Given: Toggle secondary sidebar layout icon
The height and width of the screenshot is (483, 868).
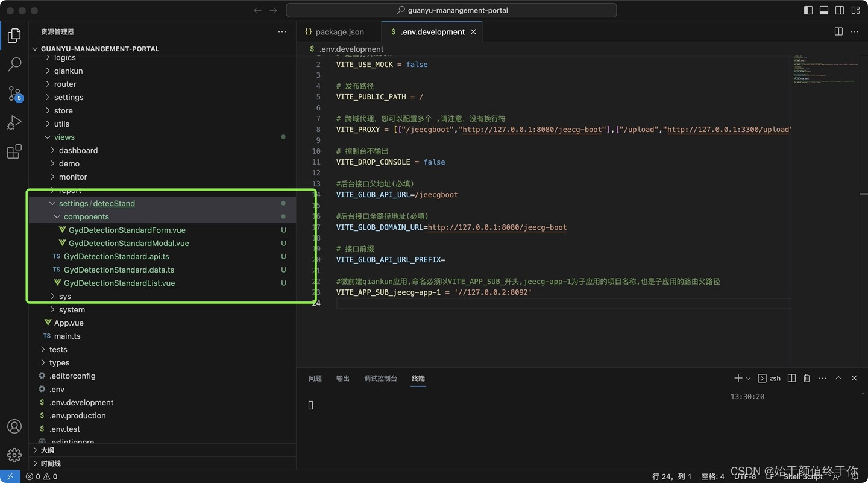Looking at the screenshot, I should 840,10.
